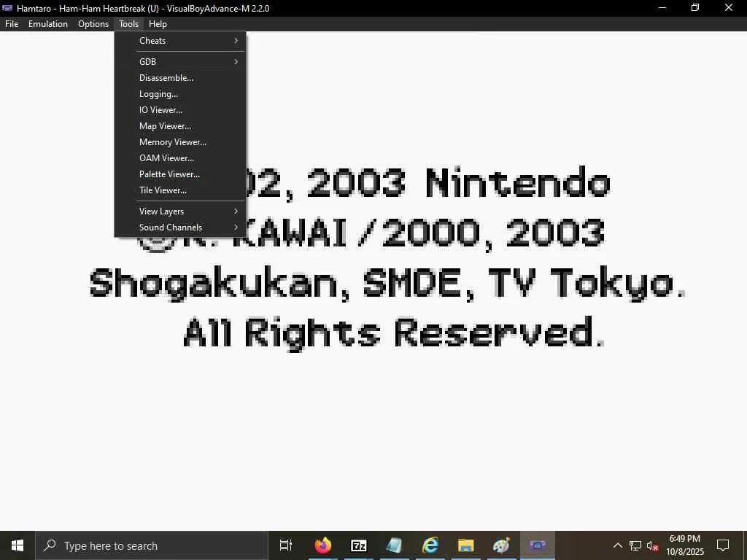Launch Firefox from the taskbar

[323, 545]
